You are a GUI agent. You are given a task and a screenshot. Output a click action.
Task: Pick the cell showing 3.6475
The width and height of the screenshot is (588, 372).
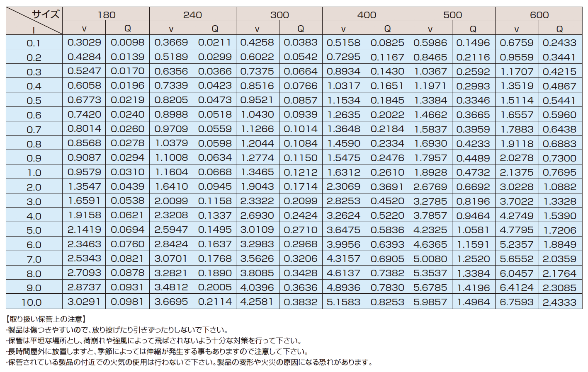343,230
